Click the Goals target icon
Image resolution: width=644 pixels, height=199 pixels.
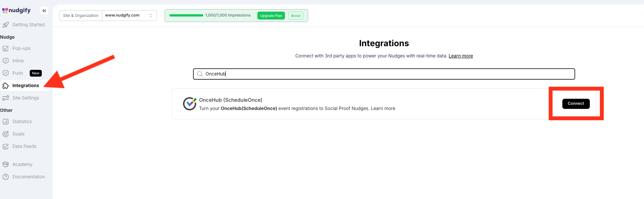[6, 134]
